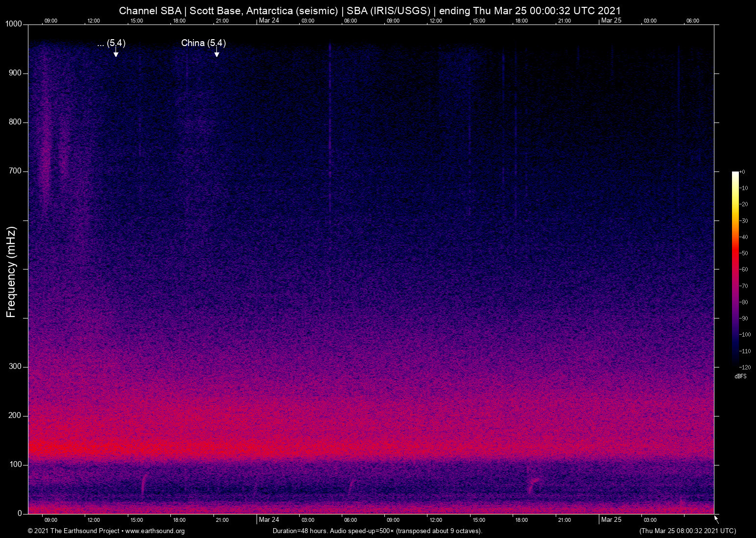
Task: Click the 700 frequency axis label
Action: [x=15, y=171]
